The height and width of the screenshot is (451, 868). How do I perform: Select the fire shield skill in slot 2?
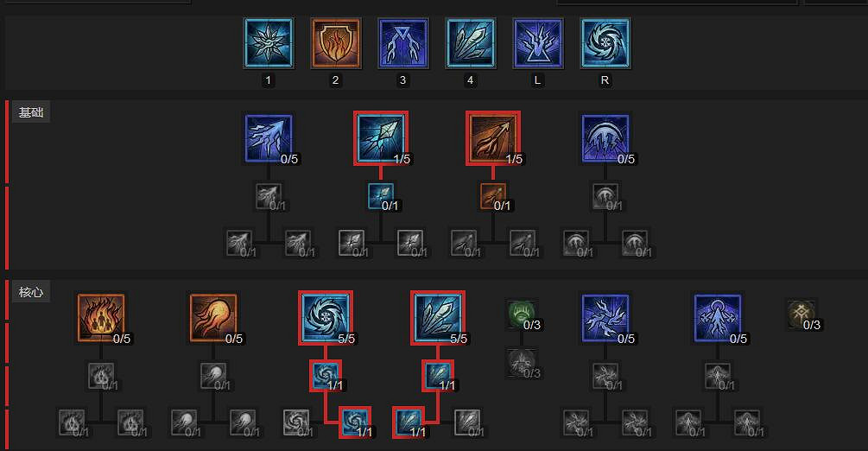pyautogui.click(x=336, y=43)
